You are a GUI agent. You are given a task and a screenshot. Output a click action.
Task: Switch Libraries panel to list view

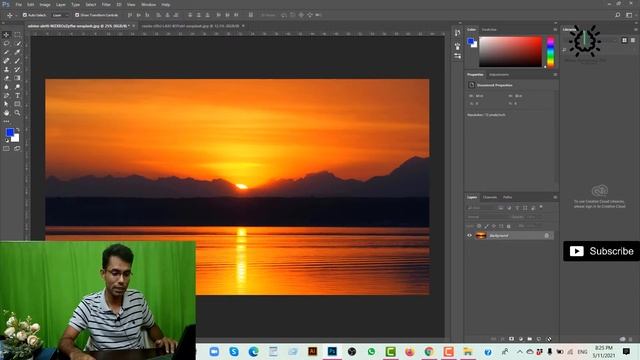pos(633,40)
